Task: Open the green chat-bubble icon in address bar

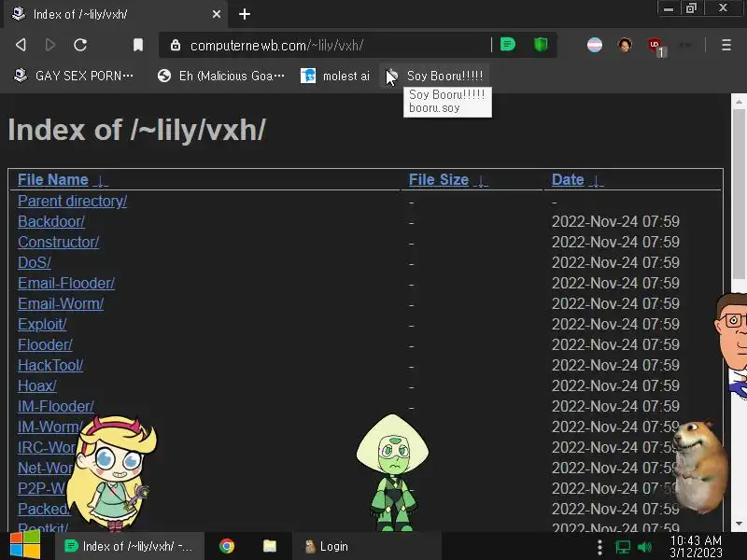Action: point(508,45)
